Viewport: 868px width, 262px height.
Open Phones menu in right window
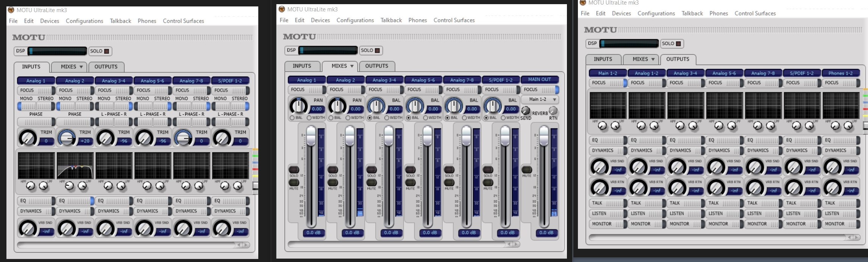(x=719, y=13)
